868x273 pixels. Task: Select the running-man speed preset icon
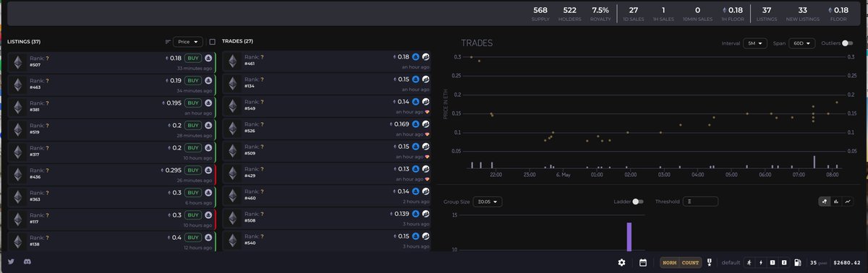point(749,262)
